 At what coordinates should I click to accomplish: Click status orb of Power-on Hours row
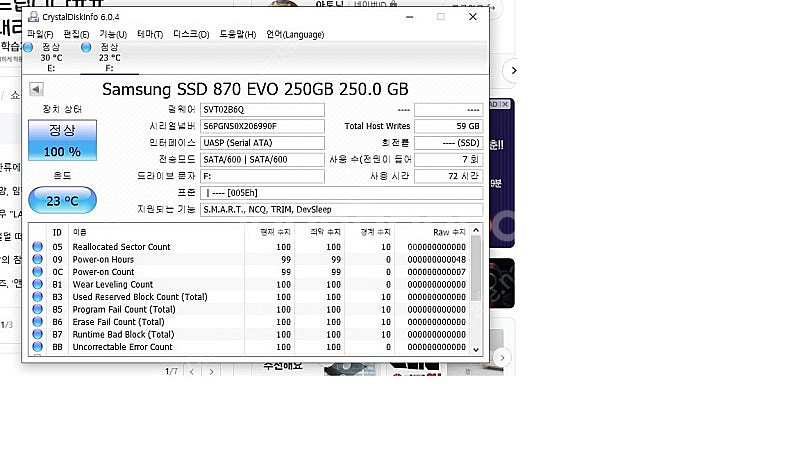(x=37, y=259)
